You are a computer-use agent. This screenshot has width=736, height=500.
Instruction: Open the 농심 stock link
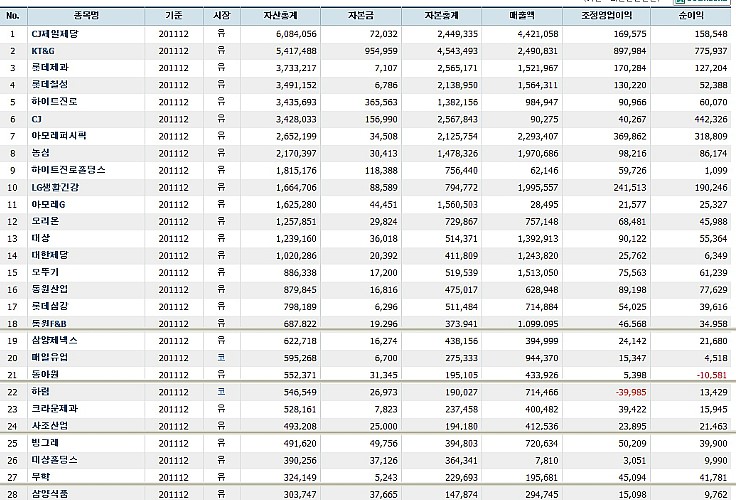40,153
